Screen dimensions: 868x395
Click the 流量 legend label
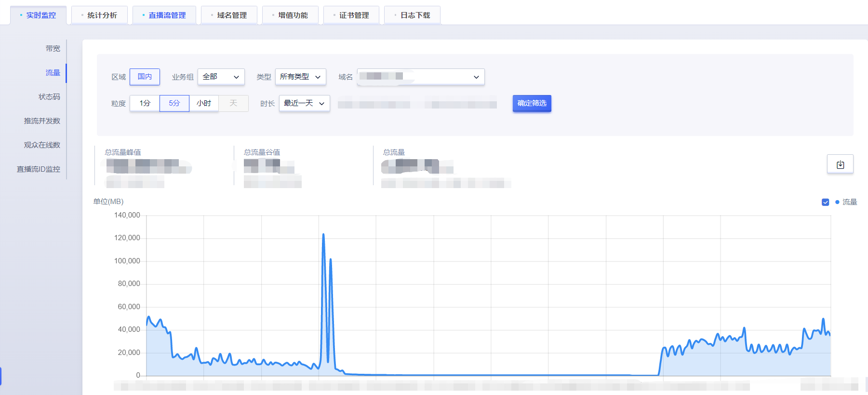click(850, 202)
